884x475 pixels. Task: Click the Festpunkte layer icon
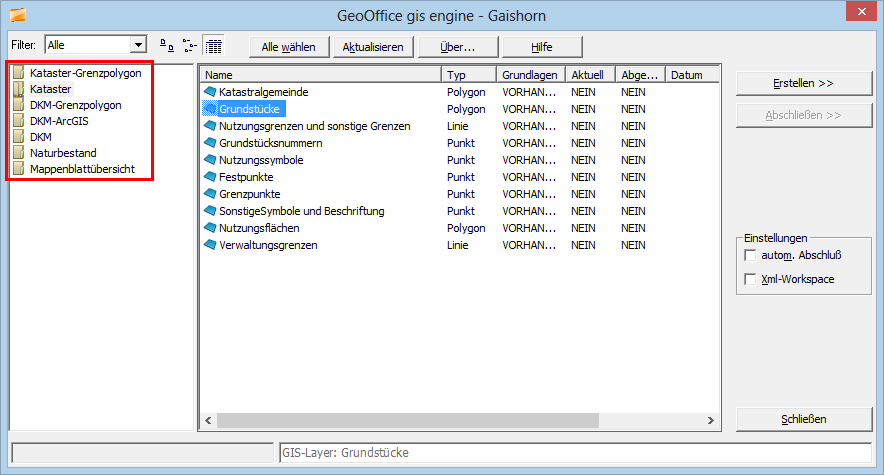pos(210,176)
